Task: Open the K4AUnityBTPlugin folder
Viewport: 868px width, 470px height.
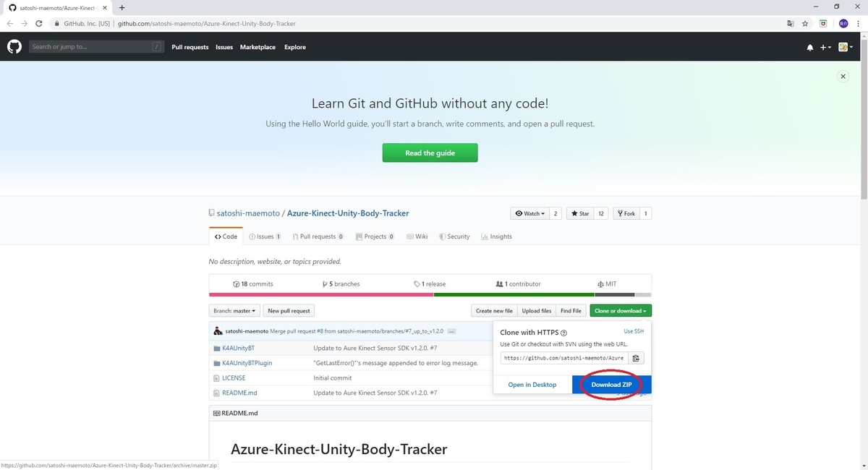Action: [x=247, y=363]
